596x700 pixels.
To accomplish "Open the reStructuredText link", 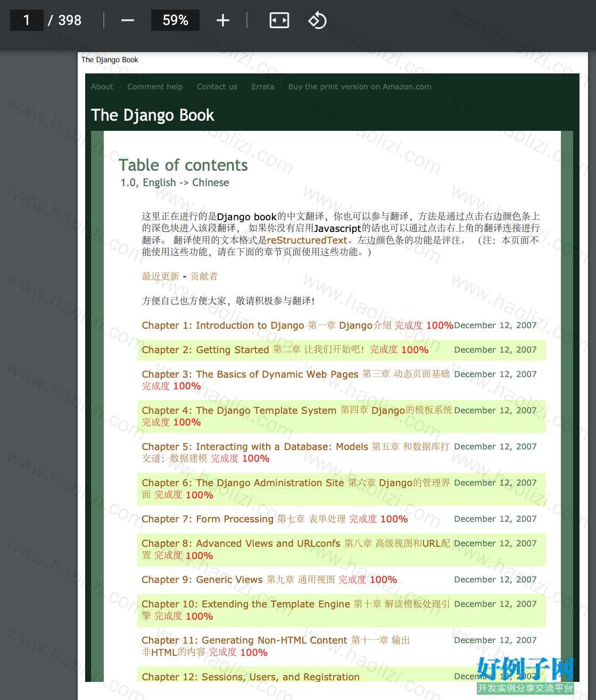I will [307, 240].
